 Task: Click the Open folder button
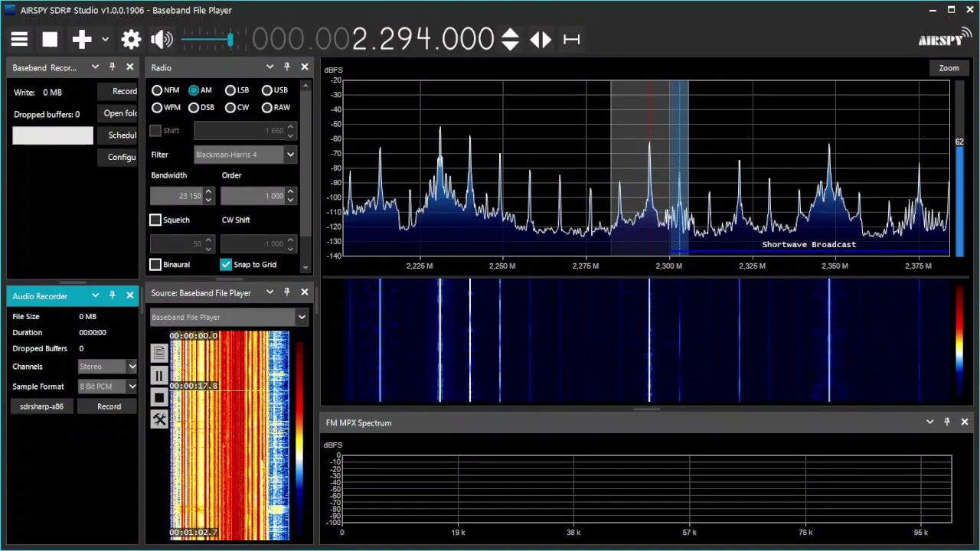[118, 113]
